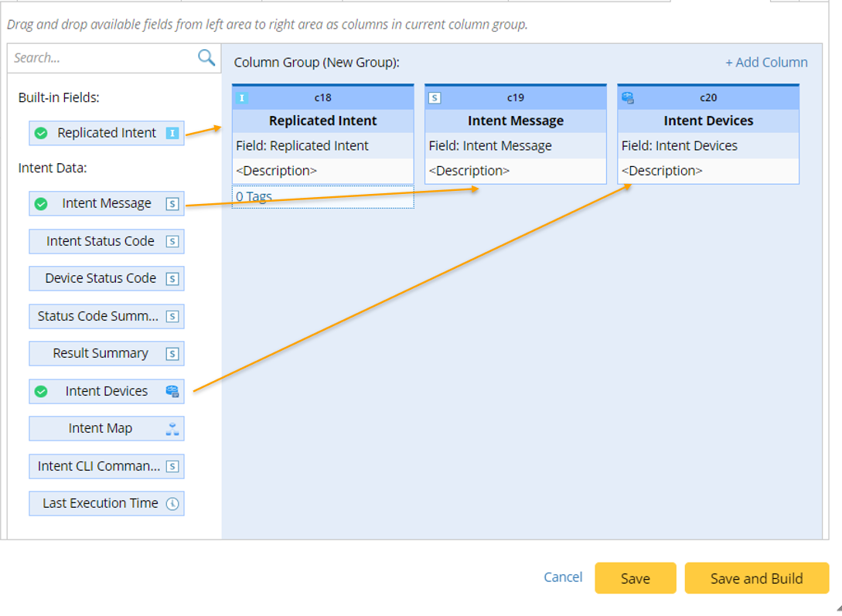Click the Cancel link

pos(563,577)
